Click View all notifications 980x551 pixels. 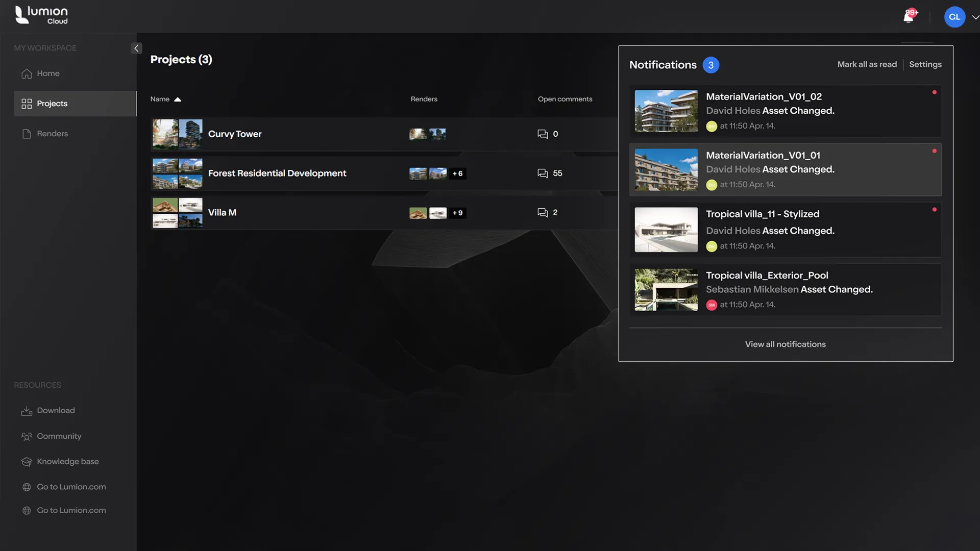coord(785,344)
